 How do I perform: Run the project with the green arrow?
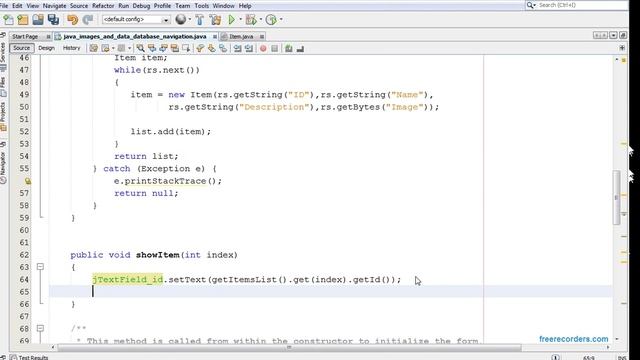[231, 20]
